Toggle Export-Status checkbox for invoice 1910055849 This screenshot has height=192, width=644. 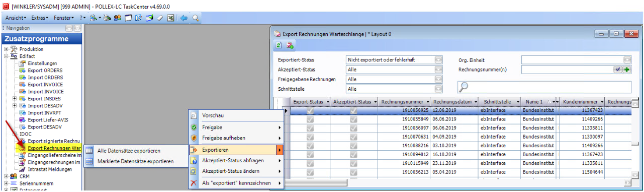pyautogui.click(x=310, y=119)
